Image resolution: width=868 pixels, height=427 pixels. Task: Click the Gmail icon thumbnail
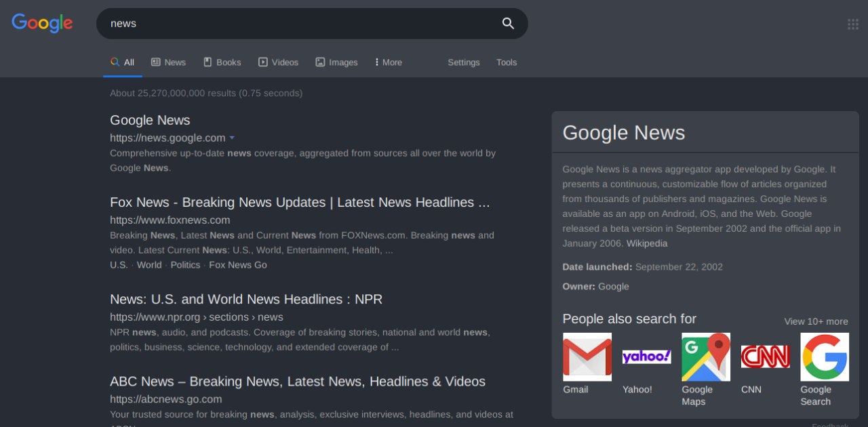[x=587, y=357]
